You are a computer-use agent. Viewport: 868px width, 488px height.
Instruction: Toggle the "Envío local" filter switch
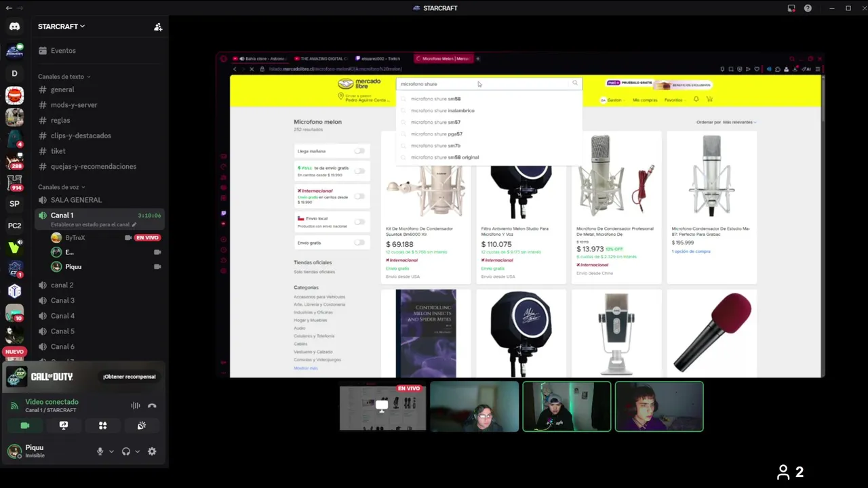click(x=359, y=222)
